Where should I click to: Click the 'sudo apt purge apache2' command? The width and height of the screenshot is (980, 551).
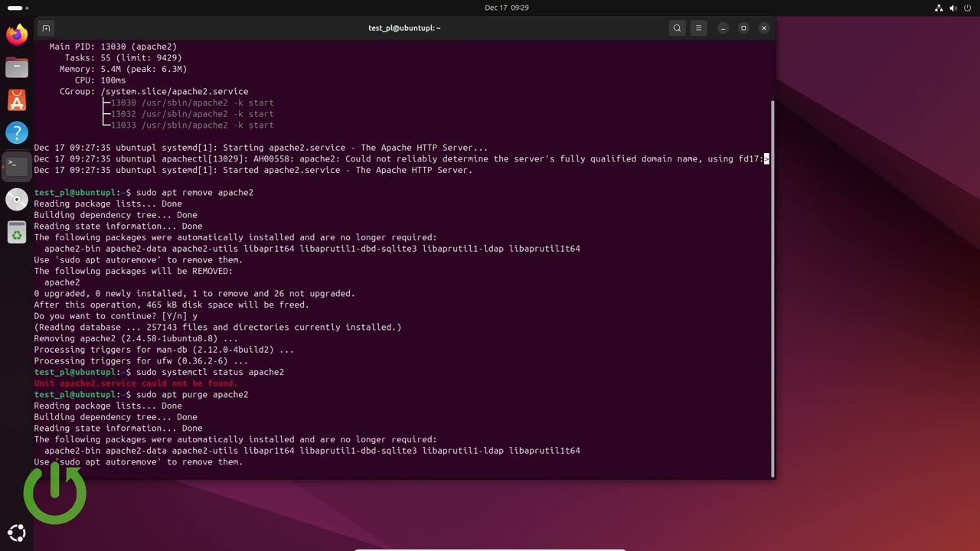(192, 394)
